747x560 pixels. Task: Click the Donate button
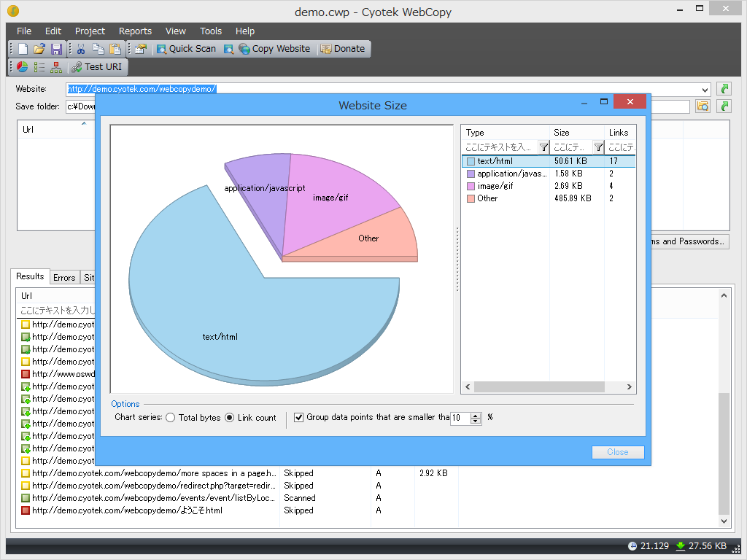point(343,49)
